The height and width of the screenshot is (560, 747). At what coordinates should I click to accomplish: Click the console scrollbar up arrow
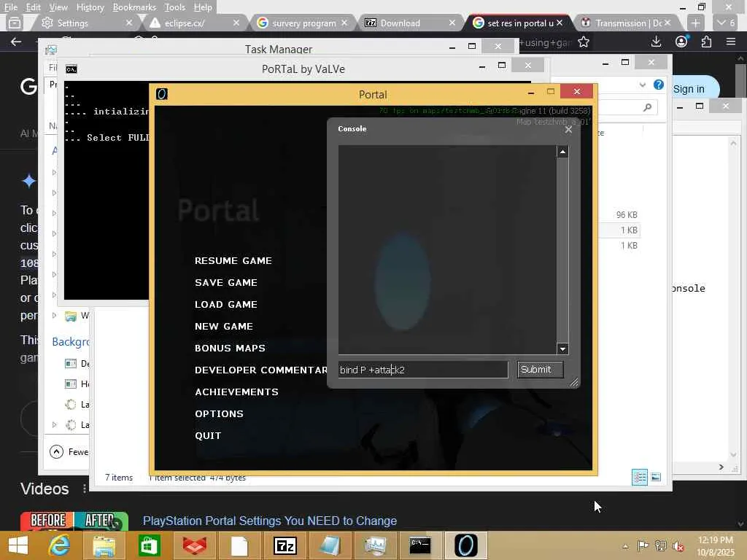(x=562, y=152)
